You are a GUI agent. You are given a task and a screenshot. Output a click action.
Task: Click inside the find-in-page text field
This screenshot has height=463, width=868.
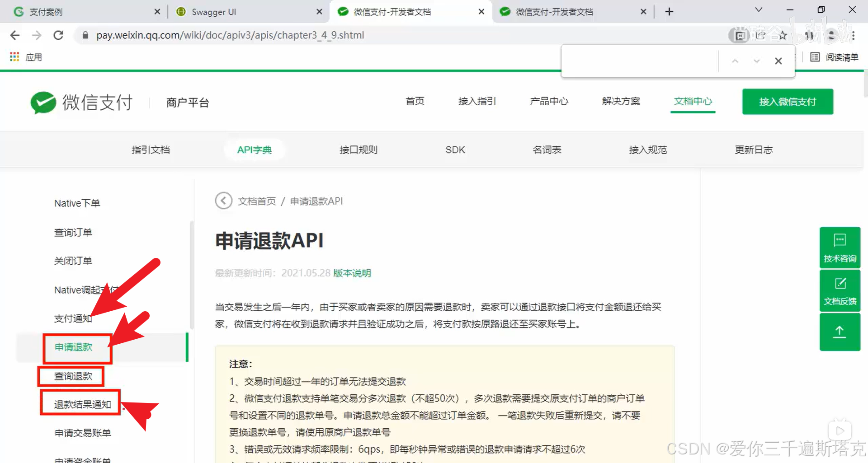pos(640,61)
